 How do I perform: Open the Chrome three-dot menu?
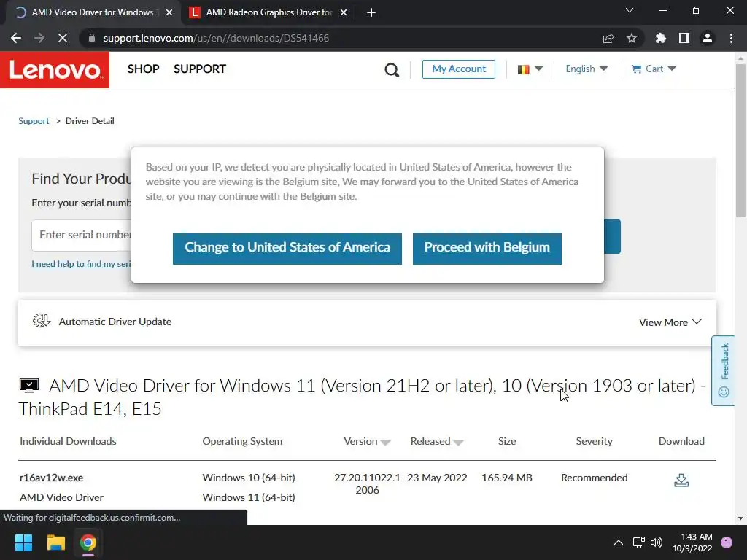(731, 38)
